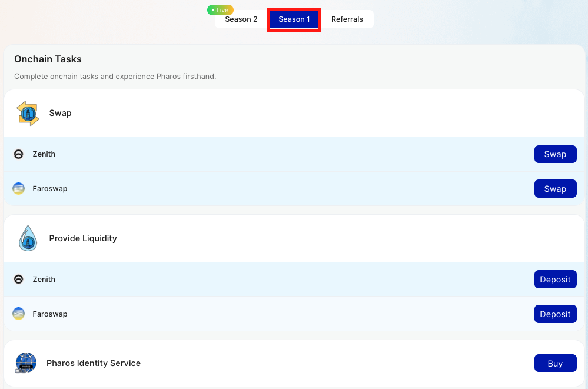Click Faroswap logo under Provide Liquidity

[x=19, y=314]
